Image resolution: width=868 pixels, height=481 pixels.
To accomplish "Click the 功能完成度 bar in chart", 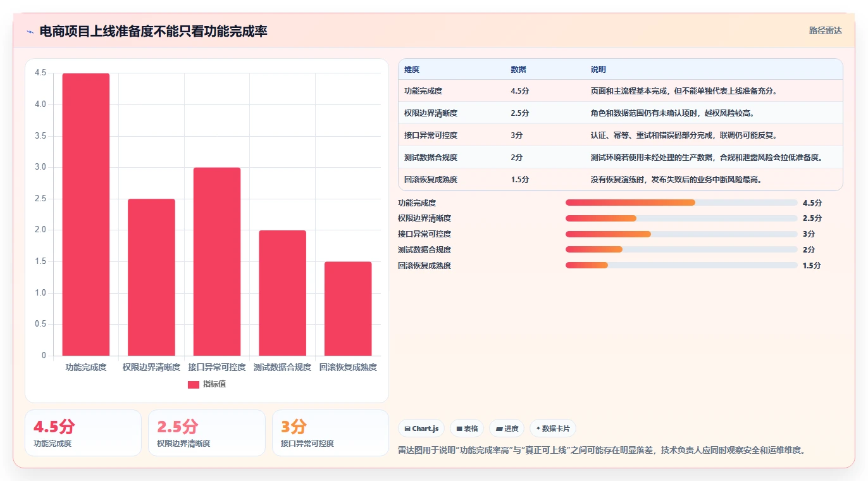I will tap(86, 215).
